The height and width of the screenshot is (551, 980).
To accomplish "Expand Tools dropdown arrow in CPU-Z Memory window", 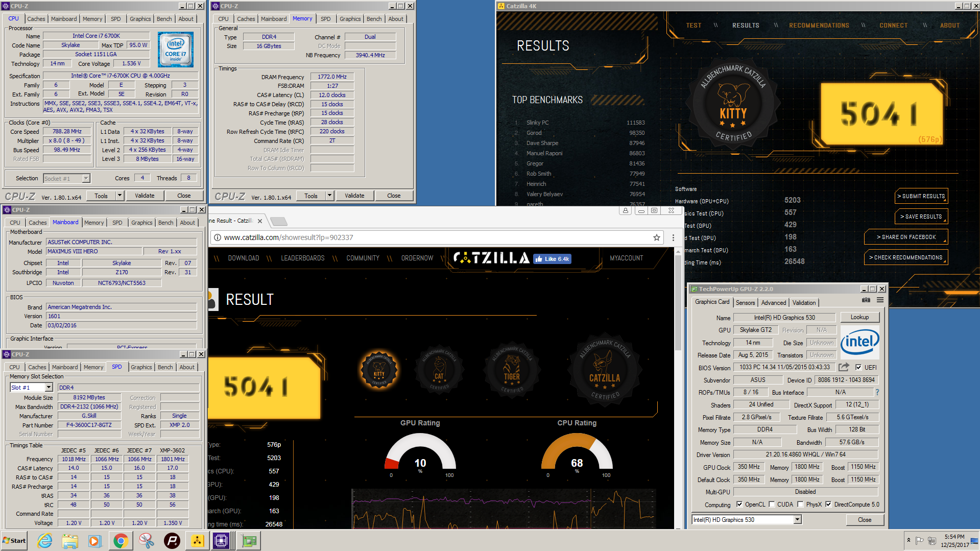I will pyautogui.click(x=329, y=196).
